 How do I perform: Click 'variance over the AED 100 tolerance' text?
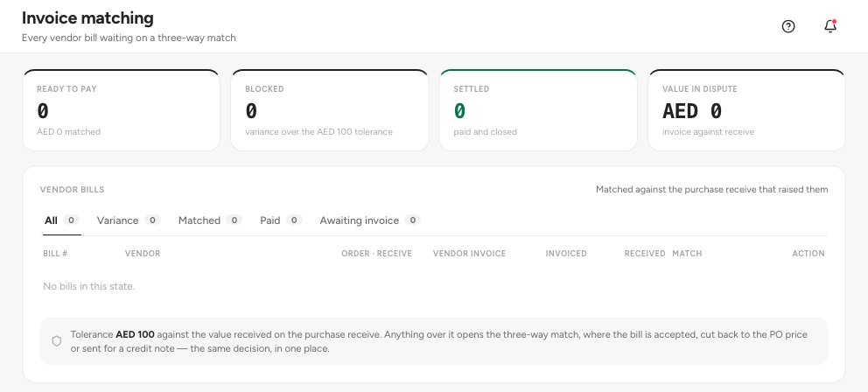pos(318,132)
